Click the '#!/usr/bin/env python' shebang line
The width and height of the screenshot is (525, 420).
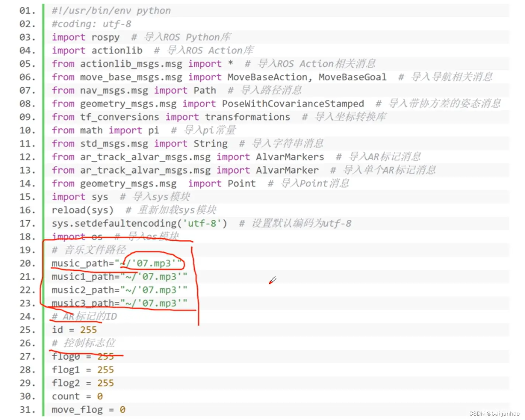111,11
